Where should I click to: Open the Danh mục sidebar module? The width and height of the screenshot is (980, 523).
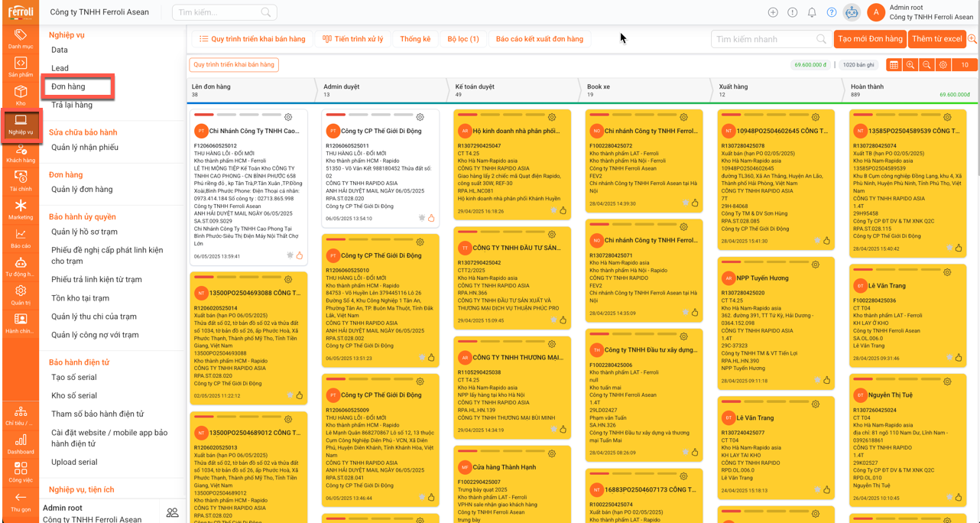point(21,38)
